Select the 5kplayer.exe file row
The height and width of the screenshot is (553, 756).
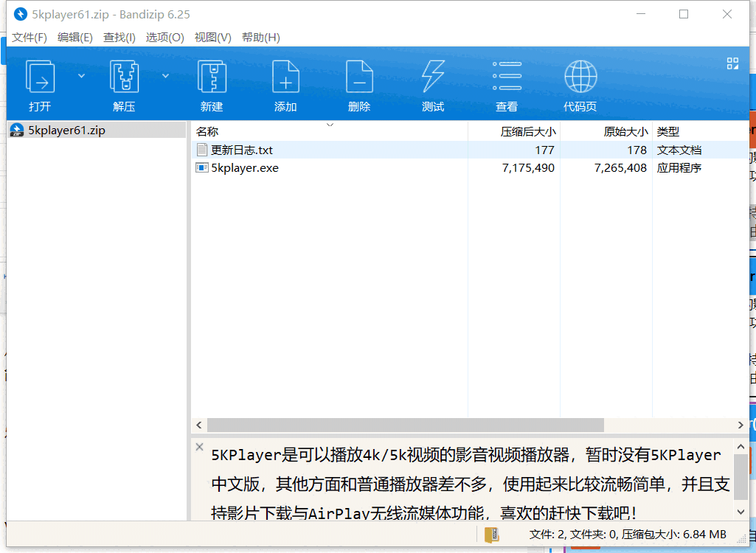tap(245, 168)
